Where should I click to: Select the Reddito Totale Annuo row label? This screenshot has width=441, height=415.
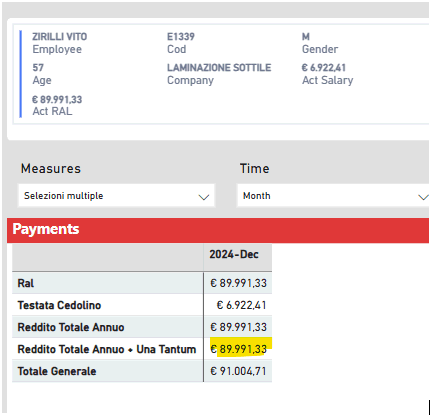tap(71, 327)
